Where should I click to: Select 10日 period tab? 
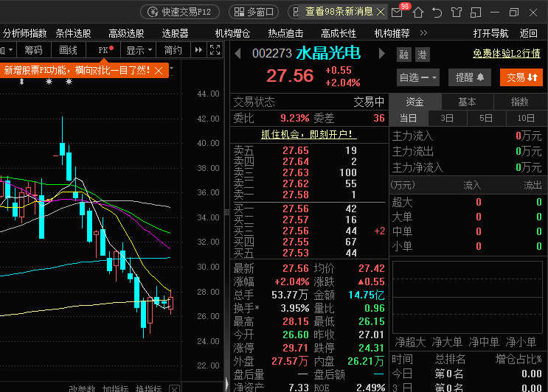526,119
